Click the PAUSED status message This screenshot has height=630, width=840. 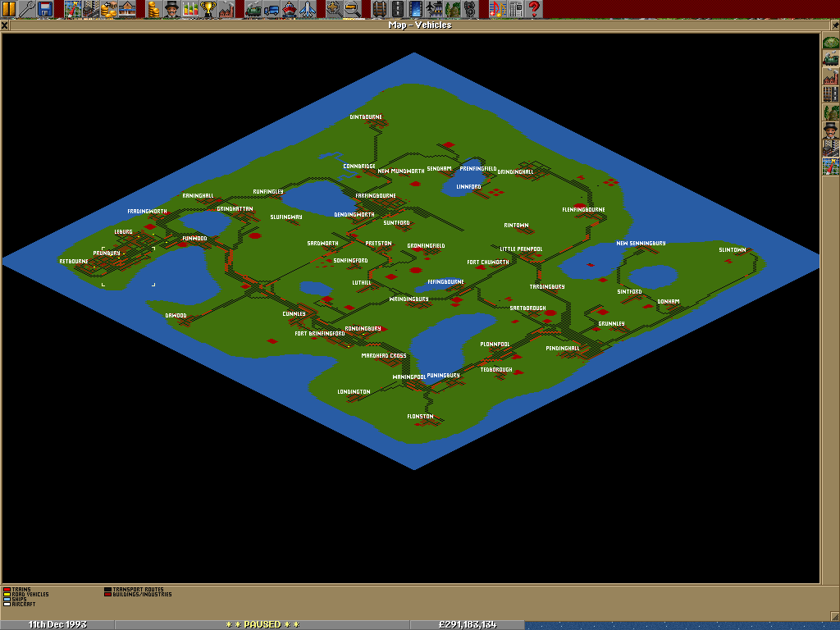click(262, 624)
